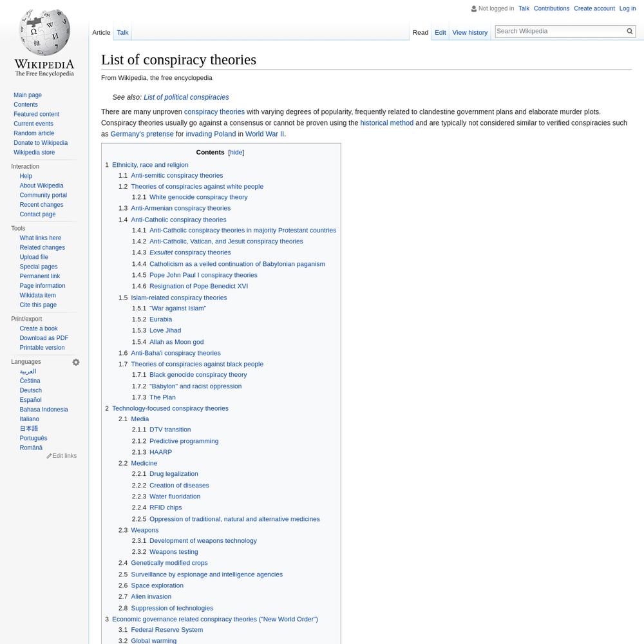The width and height of the screenshot is (644, 644).
Task: Switch to the Article tab
Action: pyautogui.click(x=101, y=32)
